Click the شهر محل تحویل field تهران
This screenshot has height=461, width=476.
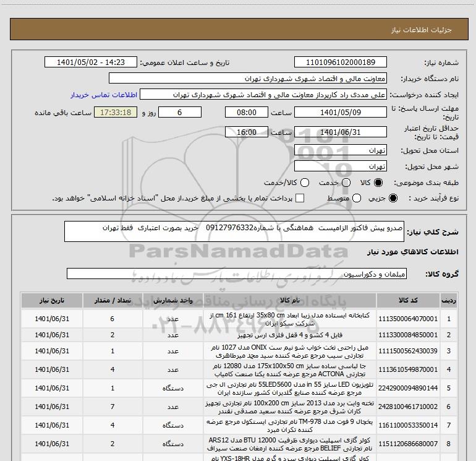[340, 166]
